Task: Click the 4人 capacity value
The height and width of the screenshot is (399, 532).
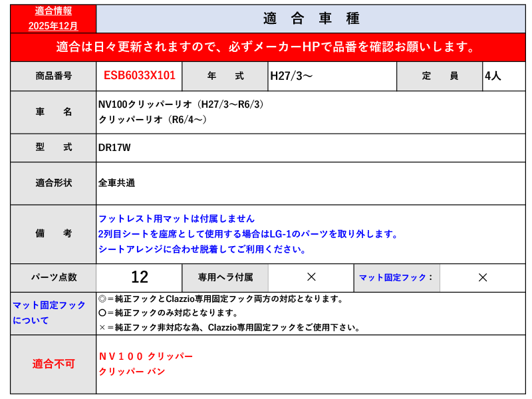Action: [493, 76]
